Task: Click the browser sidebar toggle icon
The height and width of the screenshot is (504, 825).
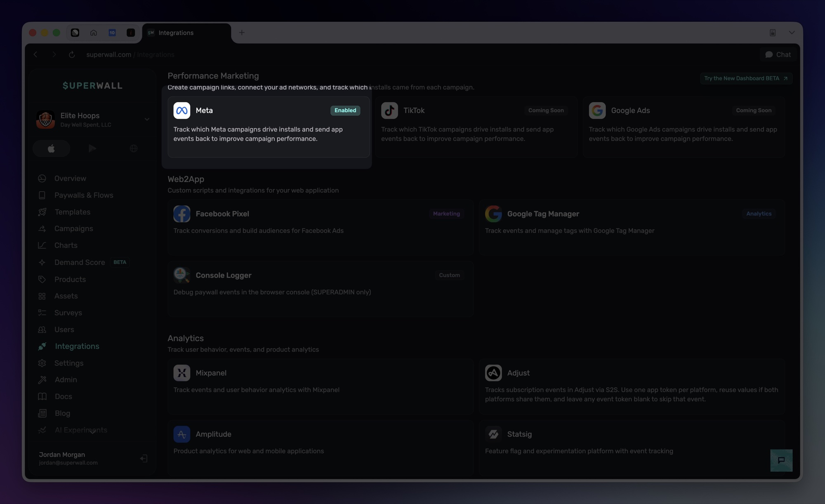Action: click(x=773, y=33)
